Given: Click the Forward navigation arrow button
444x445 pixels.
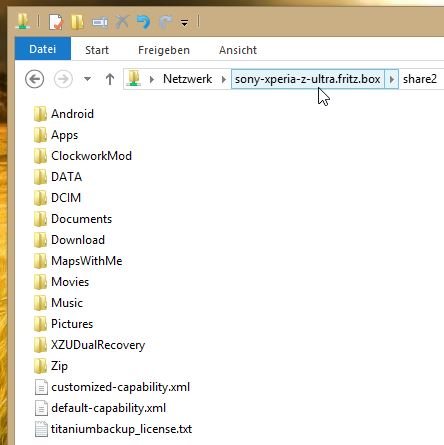Looking at the screenshot, I should click(x=63, y=79).
